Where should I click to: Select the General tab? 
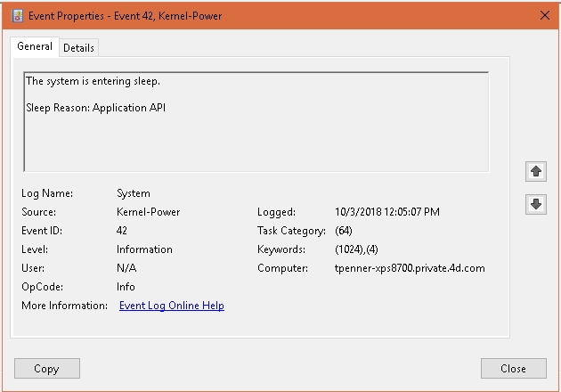point(35,46)
